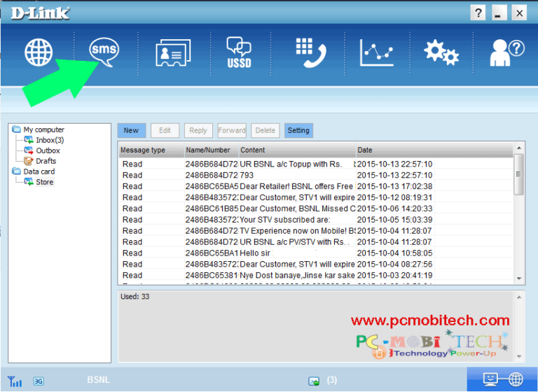Screen dimensions: 538x392
Task: Open the Store folder under Data card
Action: (45, 182)
